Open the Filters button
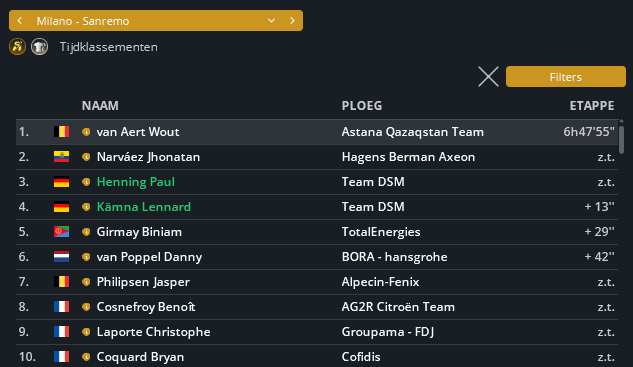Viewport: 633px width, 367px height. coord(566,77)
